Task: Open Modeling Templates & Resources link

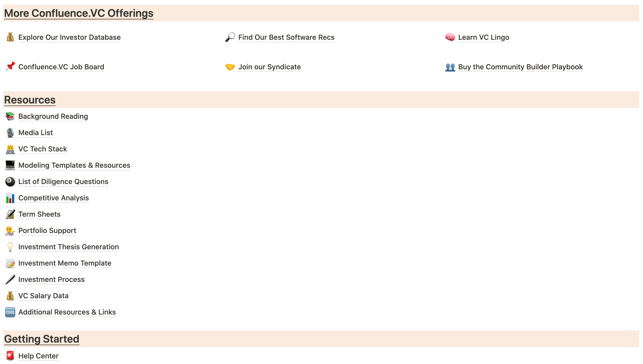Action: point(74,165)
